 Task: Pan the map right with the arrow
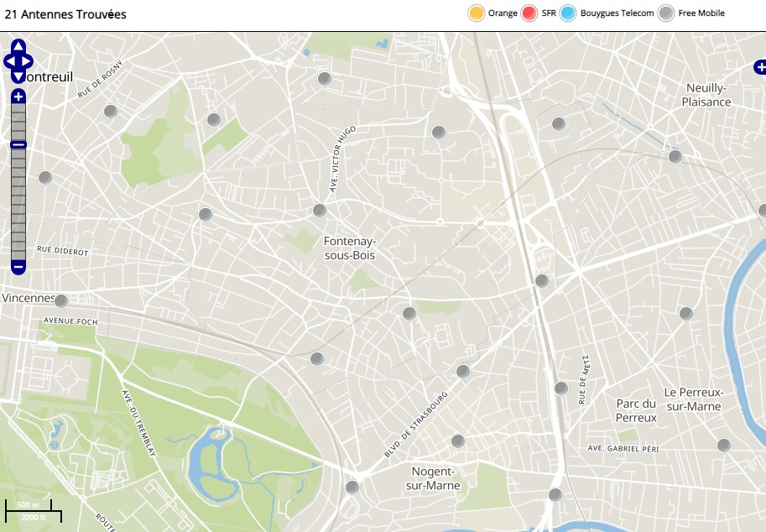point(28,60)
